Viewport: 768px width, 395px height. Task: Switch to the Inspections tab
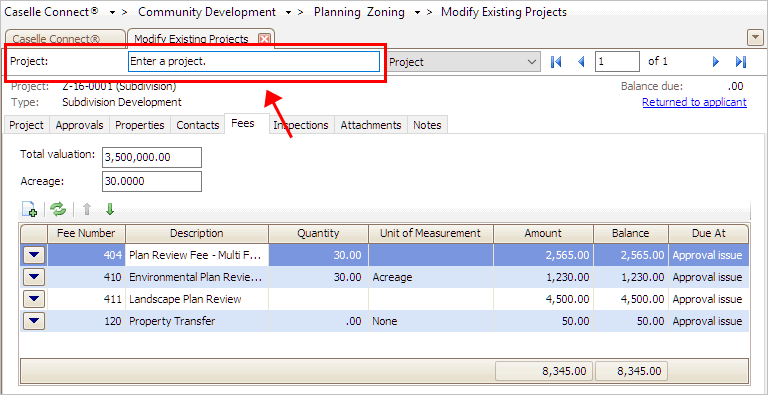(300, 125)
